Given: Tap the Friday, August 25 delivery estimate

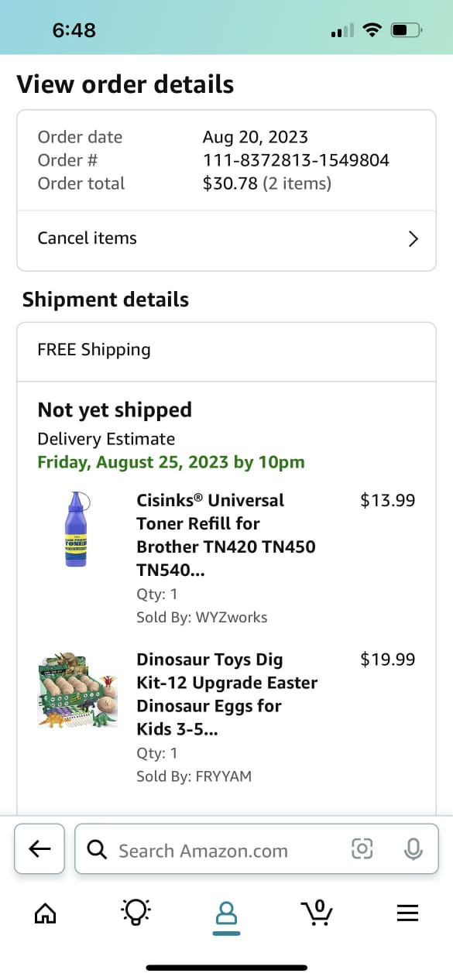Looking at the screenshot, I should pyautogui.click(x=171, y=462).
